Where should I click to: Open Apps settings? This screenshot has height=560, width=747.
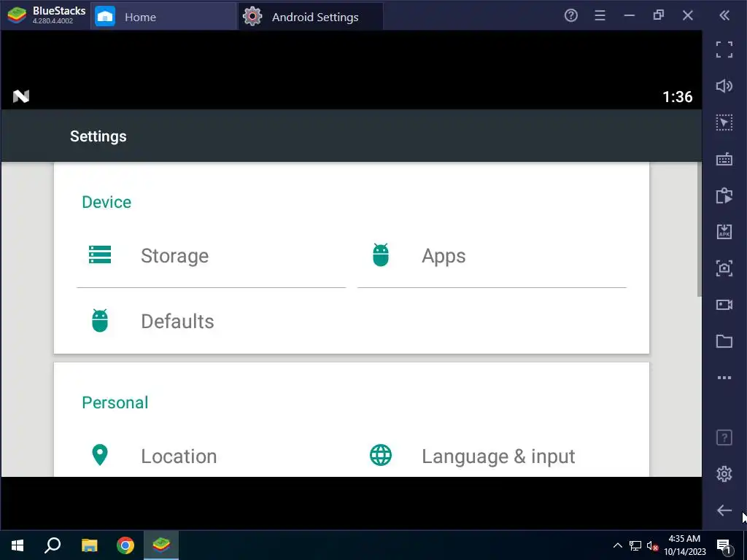pyautogui.click(x=492, y=256)
